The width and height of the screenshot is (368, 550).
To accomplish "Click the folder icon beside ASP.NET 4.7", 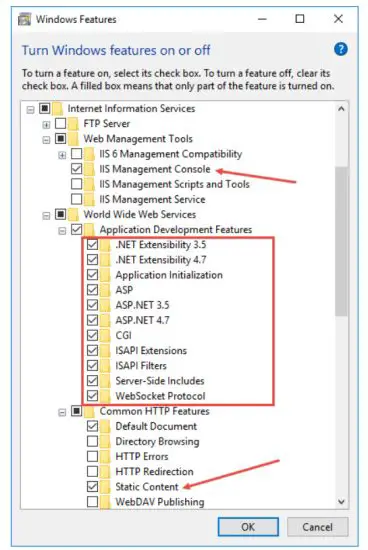I will tap(105, 320).
